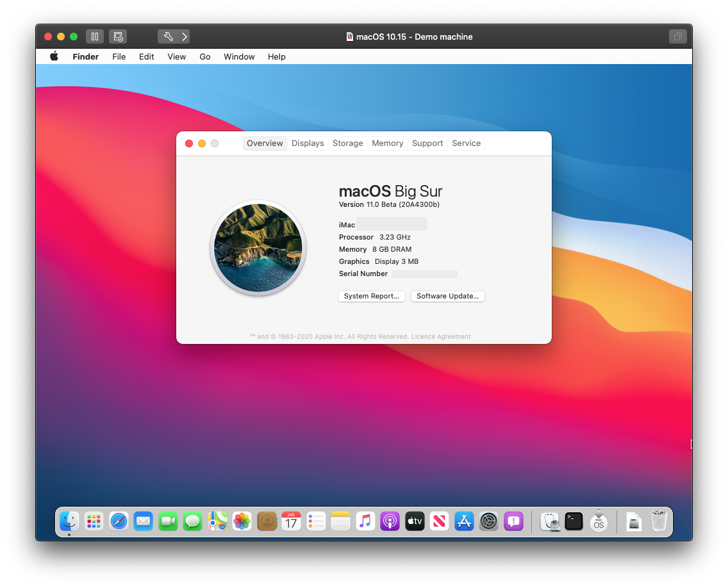Open Feedback Assistant from the Dock
Image resolution: width=728 pixels, height=588 pixels.
pyautogui.click(x=513, y=521)
